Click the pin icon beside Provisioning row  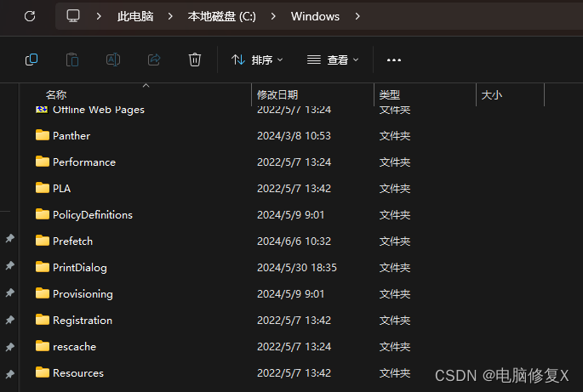pos(10,293)
